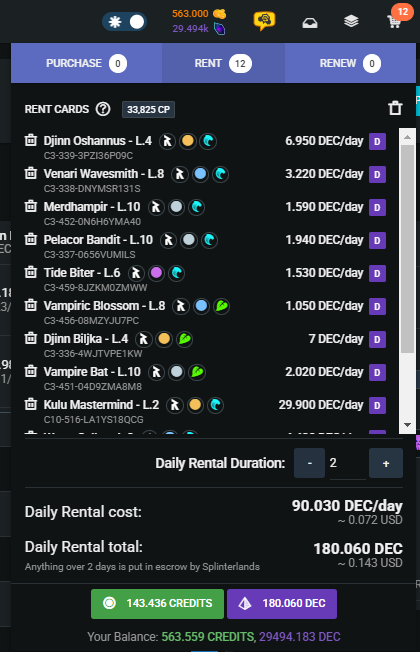
Task: Toggle DEC currency badge for Kulu Mastermind
Action: 377,405
